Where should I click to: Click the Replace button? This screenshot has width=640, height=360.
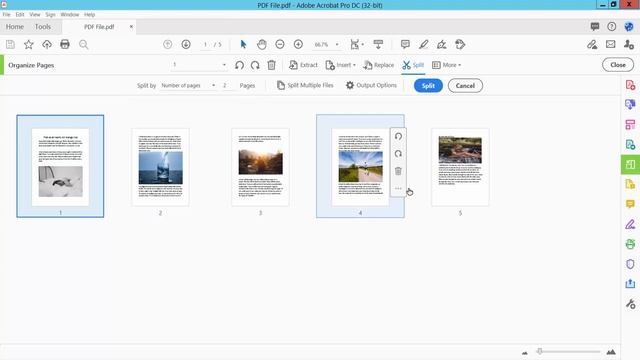378,65
